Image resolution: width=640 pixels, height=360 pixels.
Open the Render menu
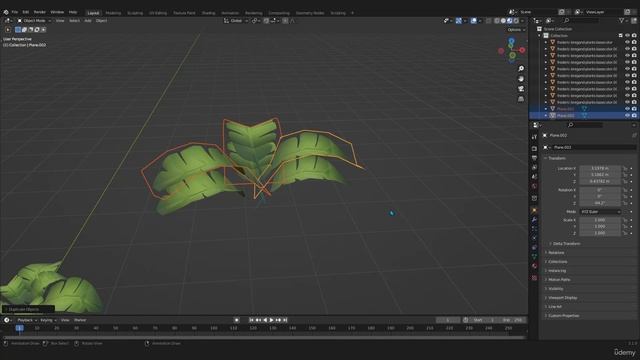[x=40, y=12]
